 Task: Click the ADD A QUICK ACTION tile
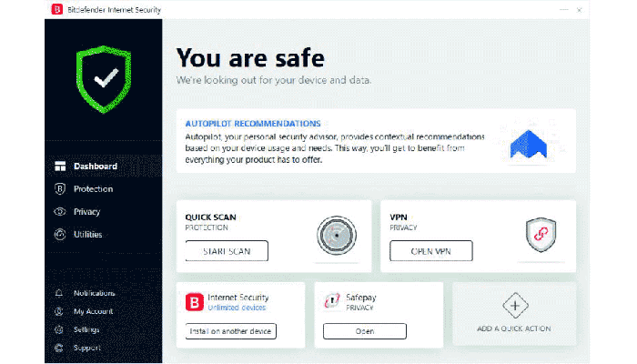[x=514, y=315]
